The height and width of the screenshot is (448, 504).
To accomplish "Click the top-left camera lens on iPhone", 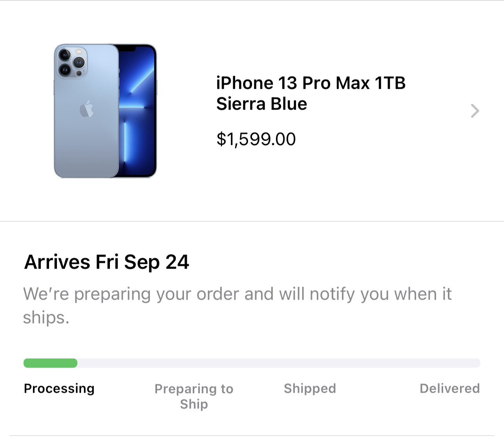I will pyautogui.click(x=65, y=55).
